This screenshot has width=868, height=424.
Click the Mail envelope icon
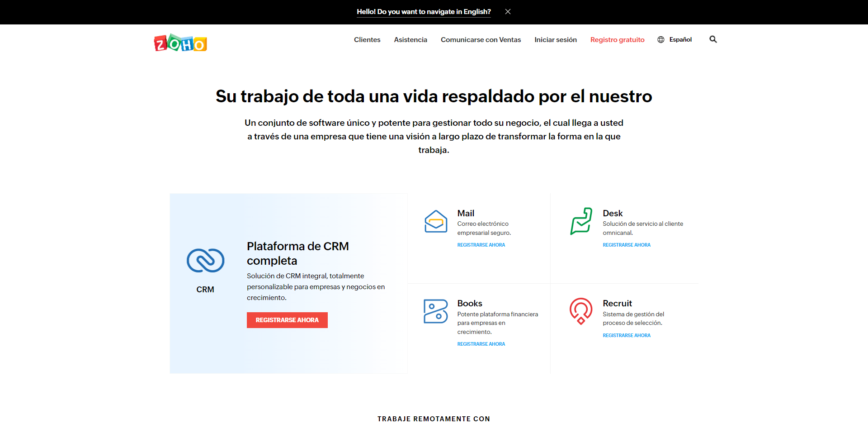click(435, 222)
